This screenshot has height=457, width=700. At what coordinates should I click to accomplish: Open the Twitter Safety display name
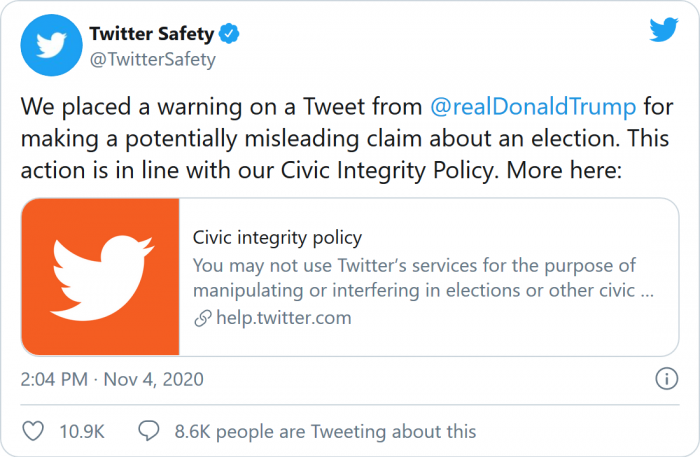151,35
